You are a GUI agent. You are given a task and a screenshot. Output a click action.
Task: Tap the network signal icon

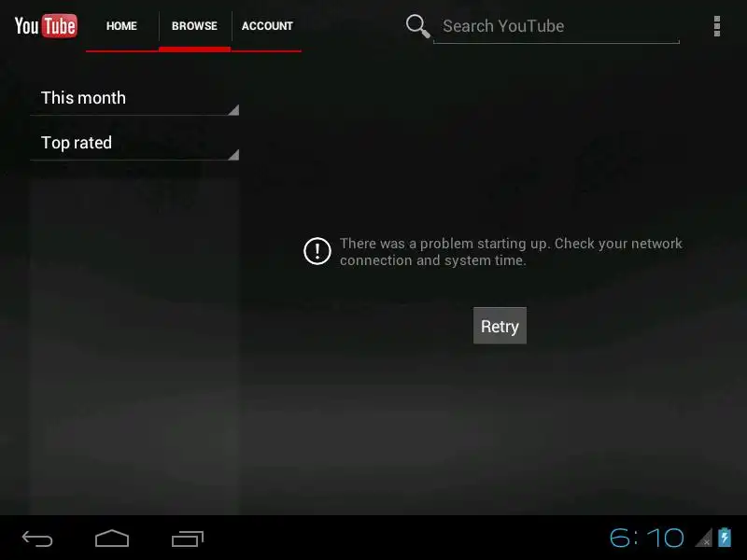point(704,538)
